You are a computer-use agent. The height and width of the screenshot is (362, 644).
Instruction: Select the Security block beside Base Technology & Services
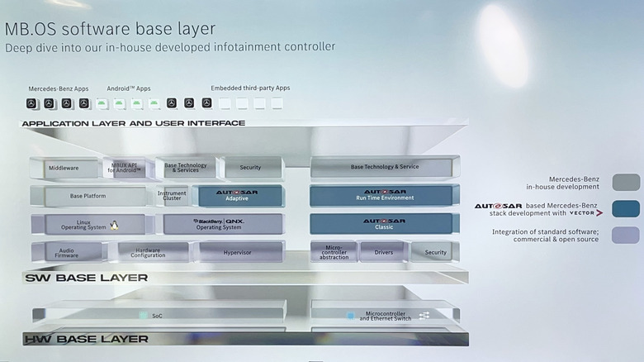253,168
